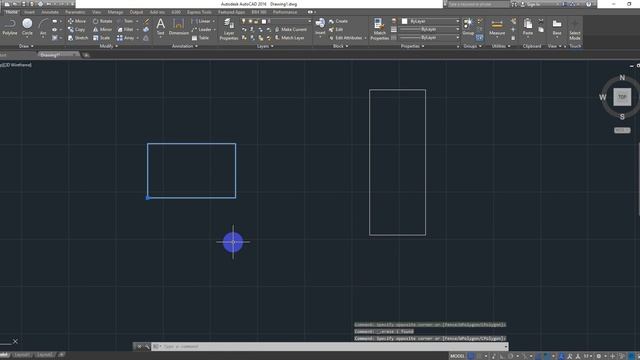Click the Measure utility tool
This screenshot has width=640, height=360.
pyautogui.click(x=497, y=27)
